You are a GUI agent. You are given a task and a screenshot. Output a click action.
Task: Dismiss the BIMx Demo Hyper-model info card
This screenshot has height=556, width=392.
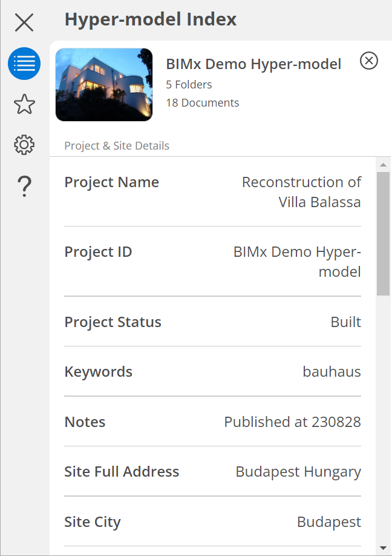coord(369,61)
